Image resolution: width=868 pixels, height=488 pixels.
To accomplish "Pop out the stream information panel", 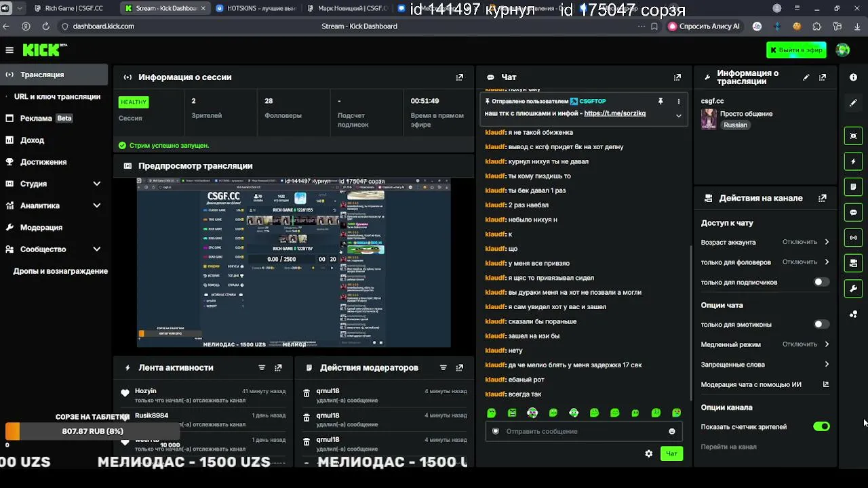I will point(823,77).
